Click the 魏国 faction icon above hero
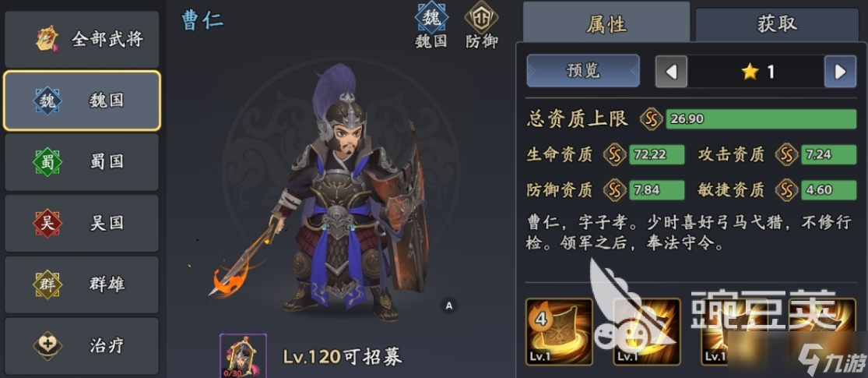This screenshot has height=378, width=868. [x=432, y=17]
